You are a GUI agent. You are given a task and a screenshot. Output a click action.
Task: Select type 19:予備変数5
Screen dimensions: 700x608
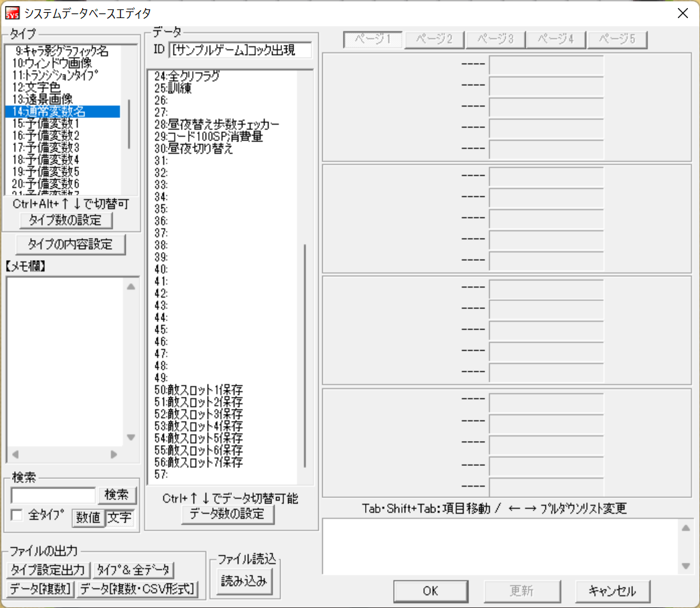pos(62,172)
